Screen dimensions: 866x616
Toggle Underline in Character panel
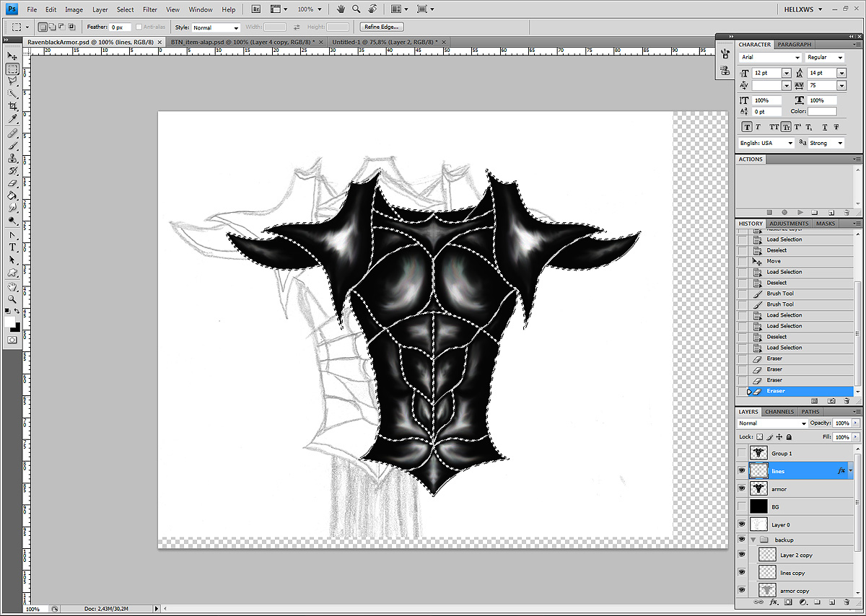[824, 127]
